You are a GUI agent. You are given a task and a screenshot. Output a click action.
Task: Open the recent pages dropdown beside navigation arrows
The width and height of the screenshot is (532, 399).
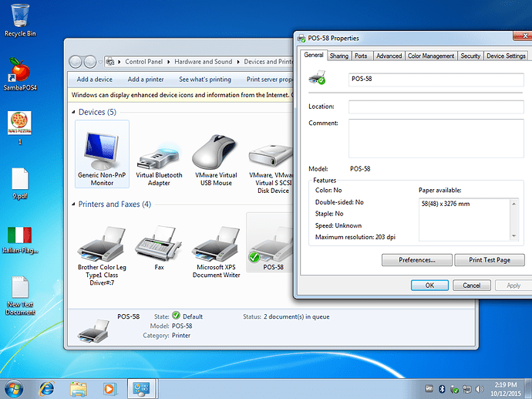(100, 63)
